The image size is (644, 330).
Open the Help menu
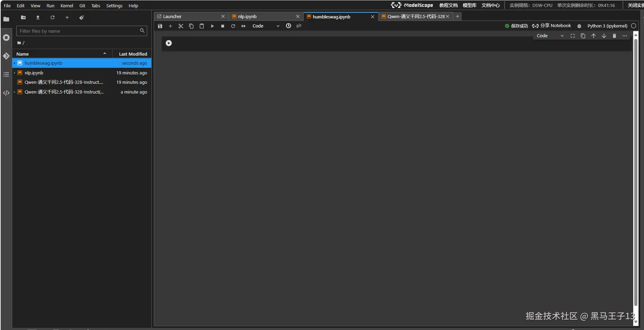point(133,6)
